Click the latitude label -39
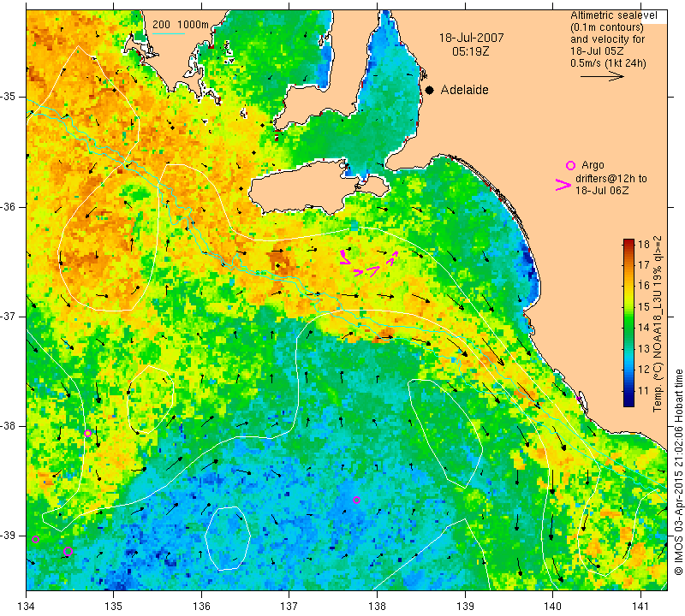Image resolution: width=685 pixels, height=616 pixels. pyautogui.click(x=9, y=536)
